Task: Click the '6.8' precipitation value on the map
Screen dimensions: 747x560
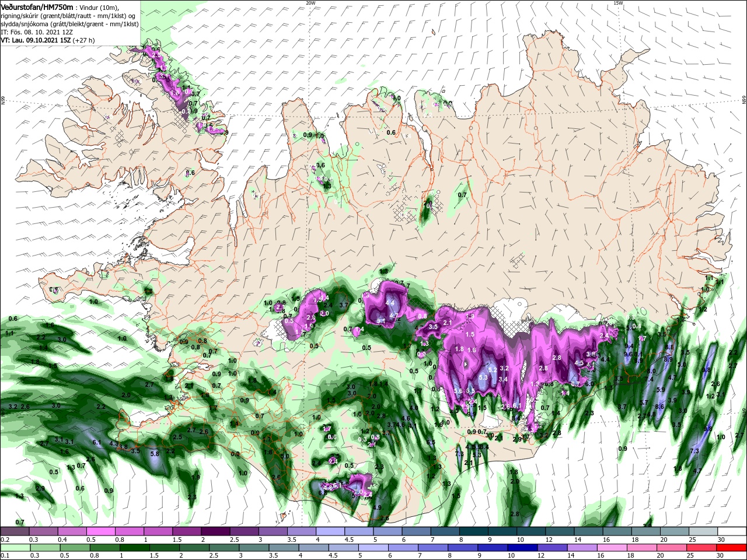Action: coord(323,493)
